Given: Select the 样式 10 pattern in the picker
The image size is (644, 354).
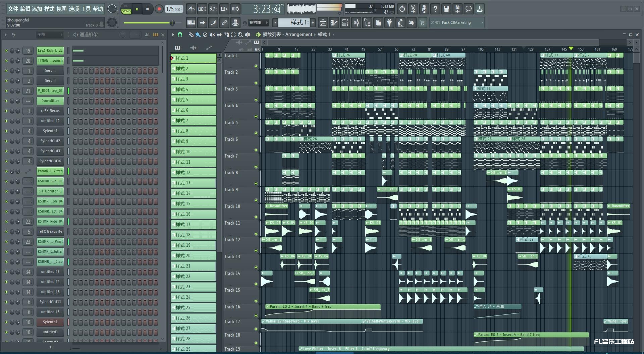Looking at the screenshot, I should coord(194,152).
